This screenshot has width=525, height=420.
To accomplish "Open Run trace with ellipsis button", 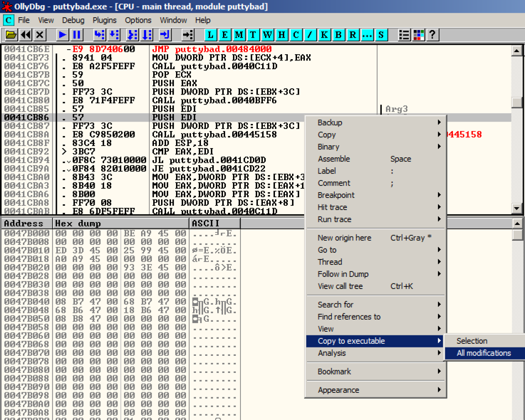I will 367,35.
